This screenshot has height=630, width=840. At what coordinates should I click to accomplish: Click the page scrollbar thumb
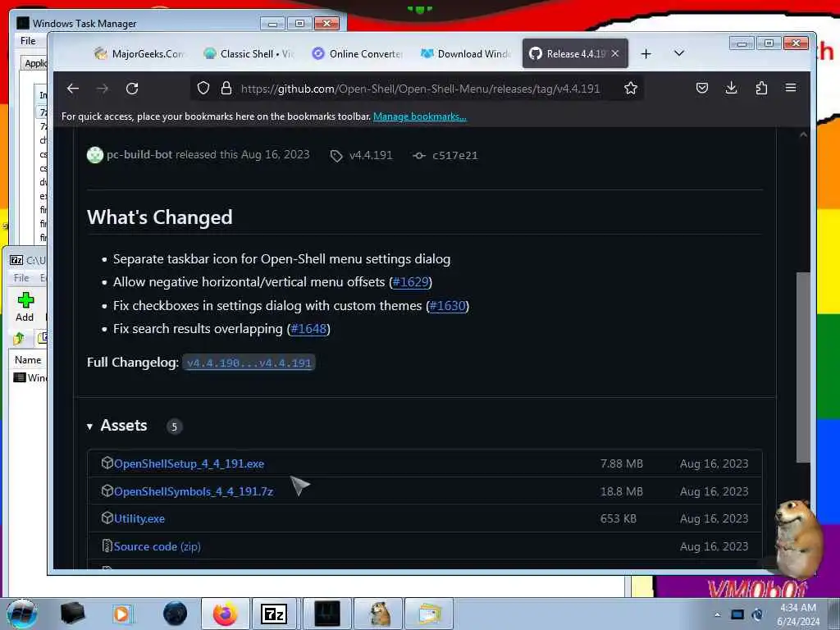click(x=802, y=367)
